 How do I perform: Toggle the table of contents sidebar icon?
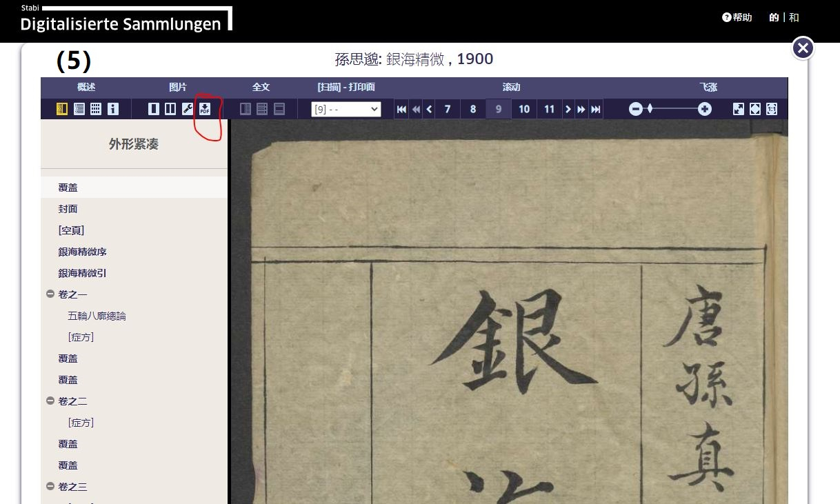(61, 109)
